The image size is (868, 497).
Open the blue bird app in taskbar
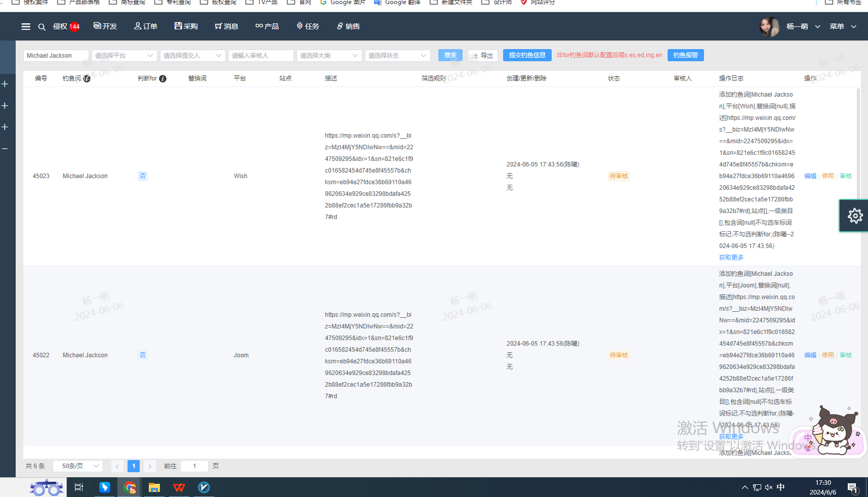(x=105, y=487)
